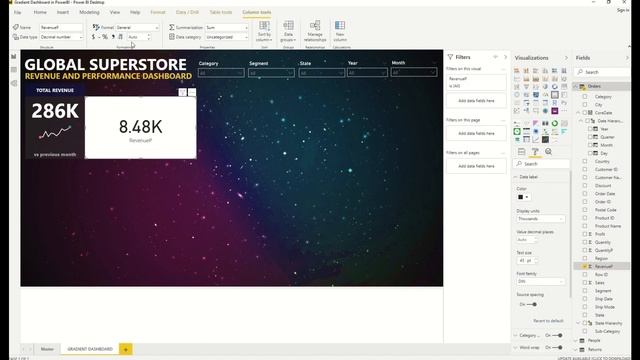Collapse the Orders table in Fields
The height and width of the screenshot is (360, 640).
[576, 86]
